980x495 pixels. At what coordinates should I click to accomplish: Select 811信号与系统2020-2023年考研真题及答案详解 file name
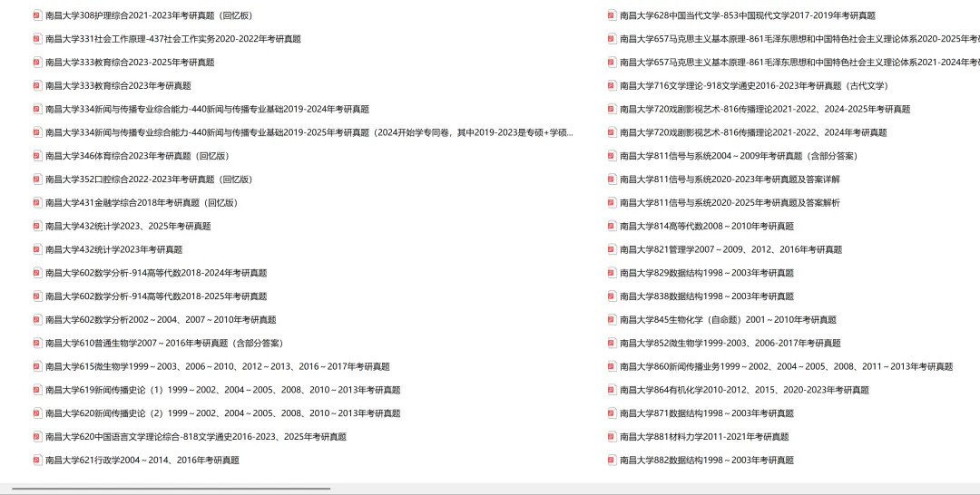(x=730, y=180)
